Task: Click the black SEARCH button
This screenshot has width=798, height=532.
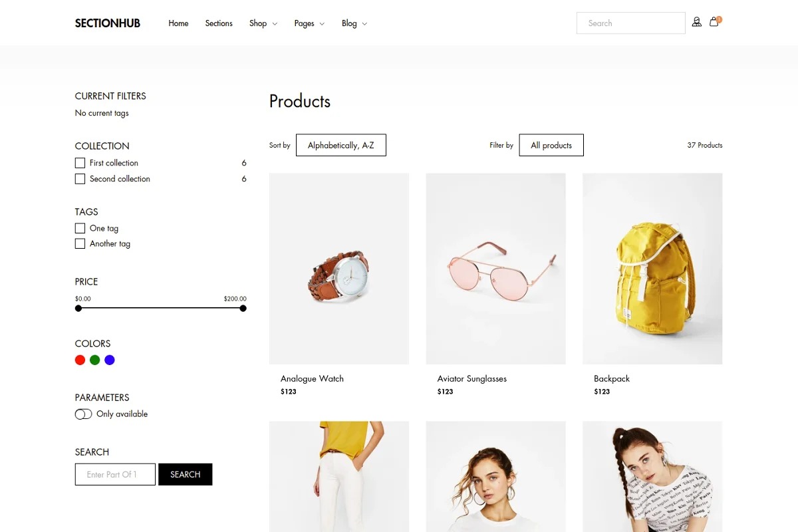Action: [x=185, y=474]
